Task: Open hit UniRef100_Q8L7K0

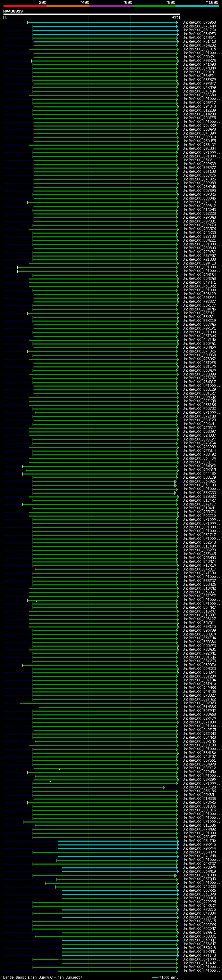Action: click(x=199, y=30)
